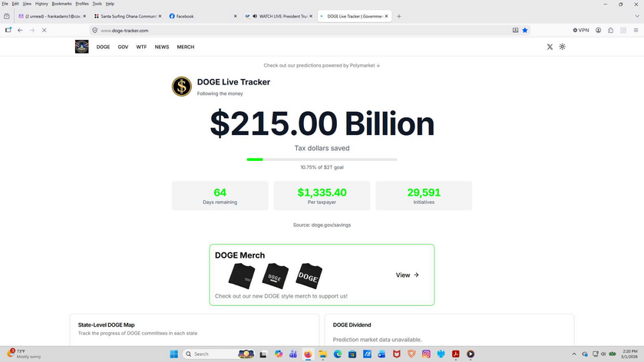Open reader view icon in address bar

pos(516,31)
